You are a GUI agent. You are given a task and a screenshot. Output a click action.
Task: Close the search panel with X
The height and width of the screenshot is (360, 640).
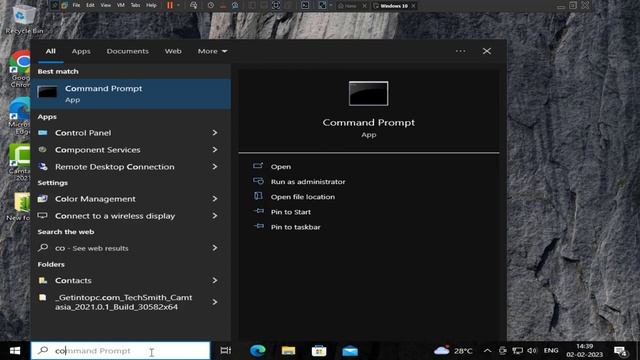point(487,51)
